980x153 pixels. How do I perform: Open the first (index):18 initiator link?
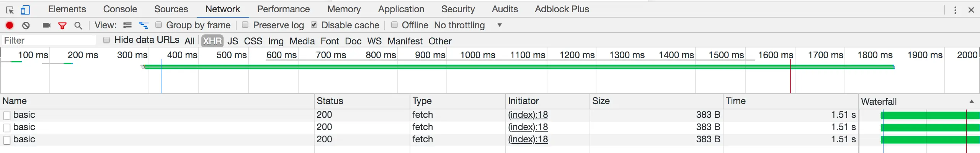coord(528,115)
